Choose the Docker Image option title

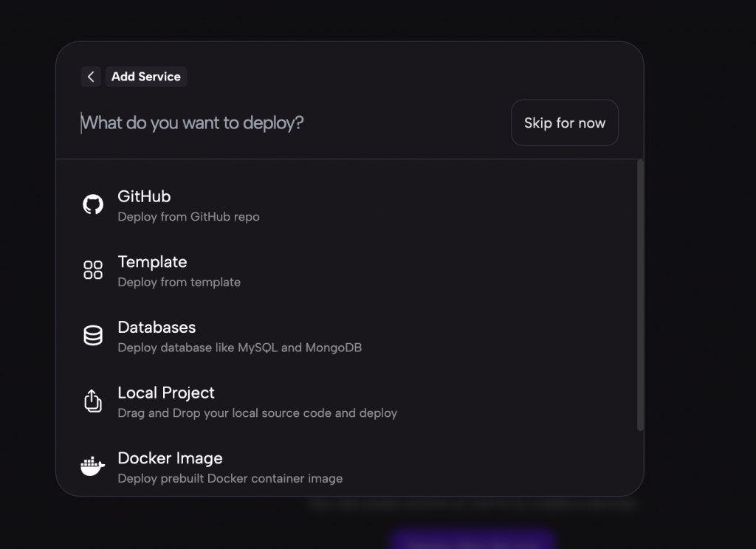pos(171,458)
